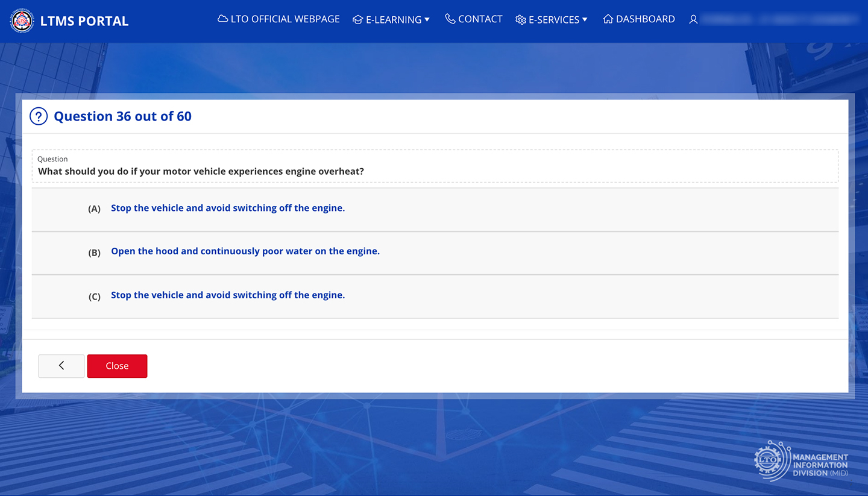Click the graduation cap E-Learning icon
Viewport: 868px width, 496px height.
point(357,20)
